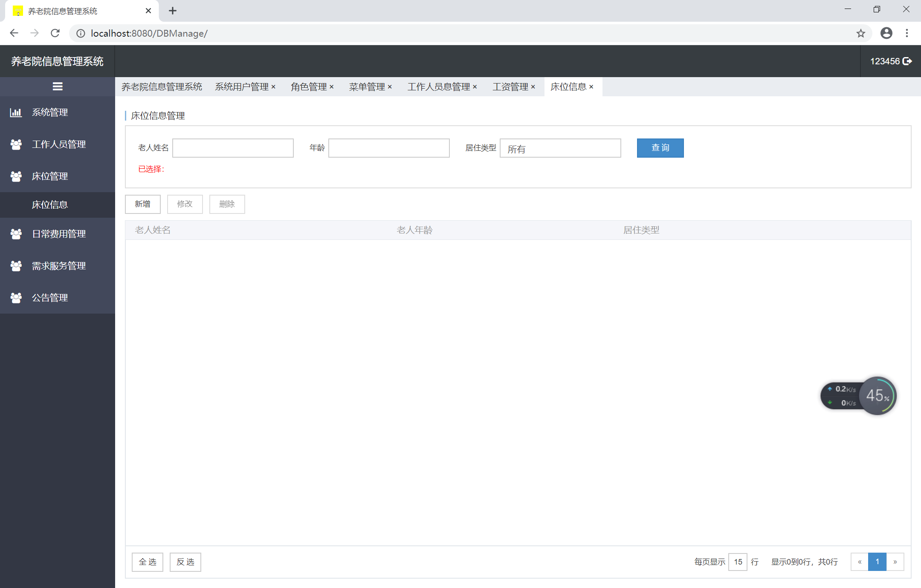Click the 老人姓名 search input field

pos(233,148)
